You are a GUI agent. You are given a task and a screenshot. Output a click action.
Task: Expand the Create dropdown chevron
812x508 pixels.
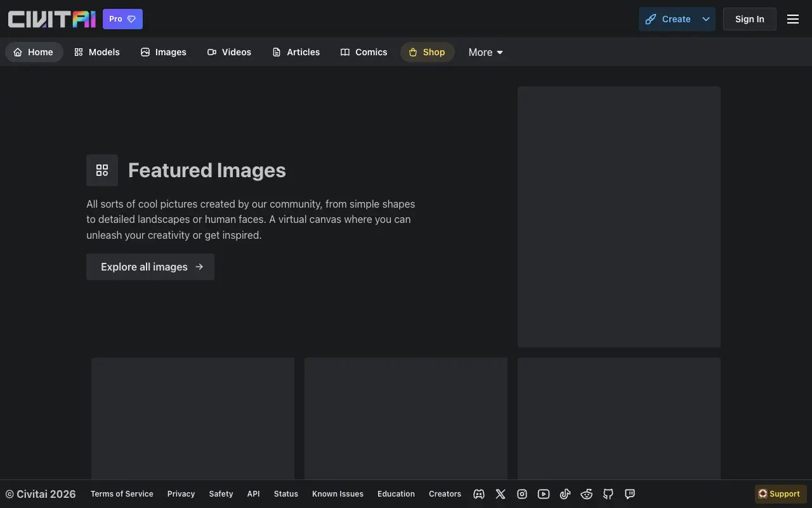tap(706, 19)
